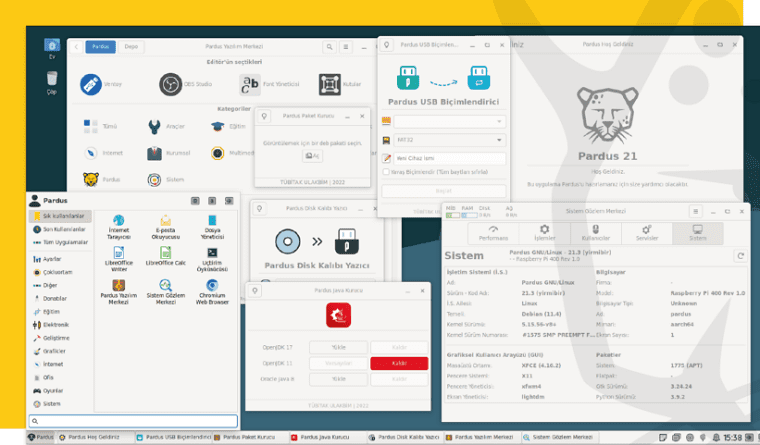Click notification bell icon in system tray
Viewport: 760px width, 445px height.
(x=716, y=438)
